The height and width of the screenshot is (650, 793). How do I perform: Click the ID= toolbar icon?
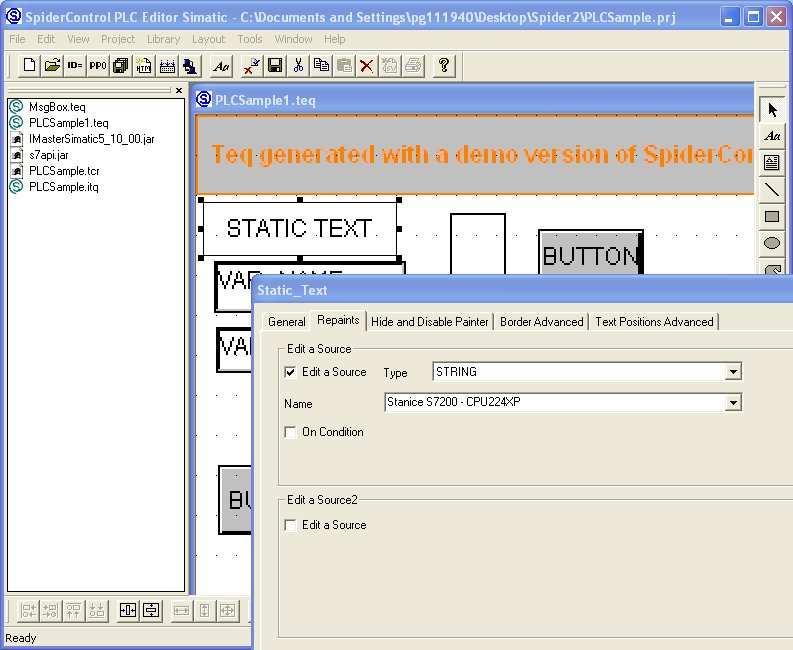pos(75,65)
